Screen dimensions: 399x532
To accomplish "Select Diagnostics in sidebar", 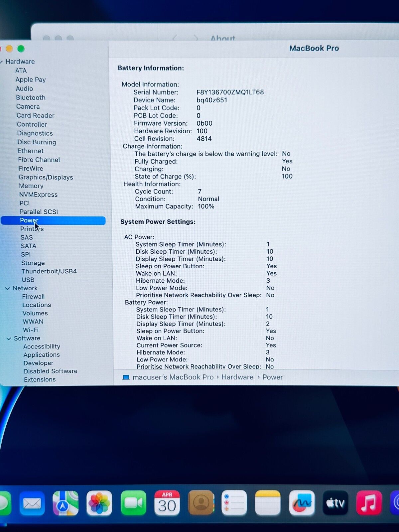I will 35,133.
